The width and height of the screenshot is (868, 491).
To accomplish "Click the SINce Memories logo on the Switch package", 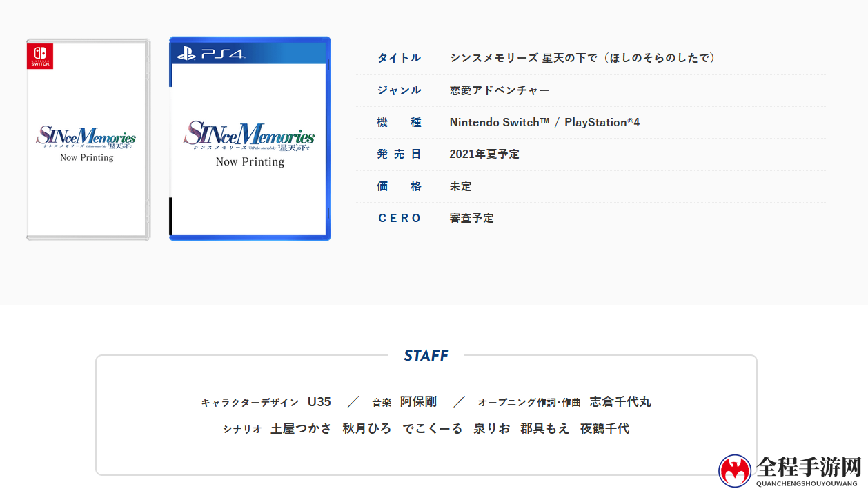I will [86, 136].
